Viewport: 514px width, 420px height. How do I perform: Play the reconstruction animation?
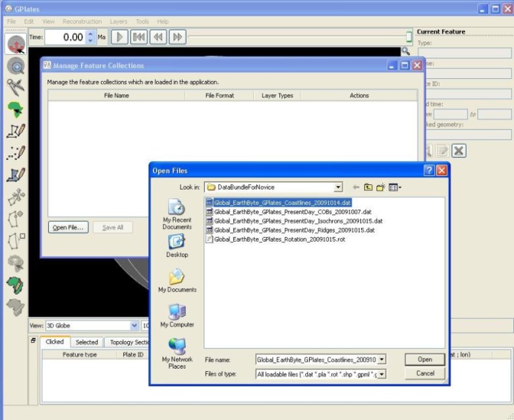(119, 37)
